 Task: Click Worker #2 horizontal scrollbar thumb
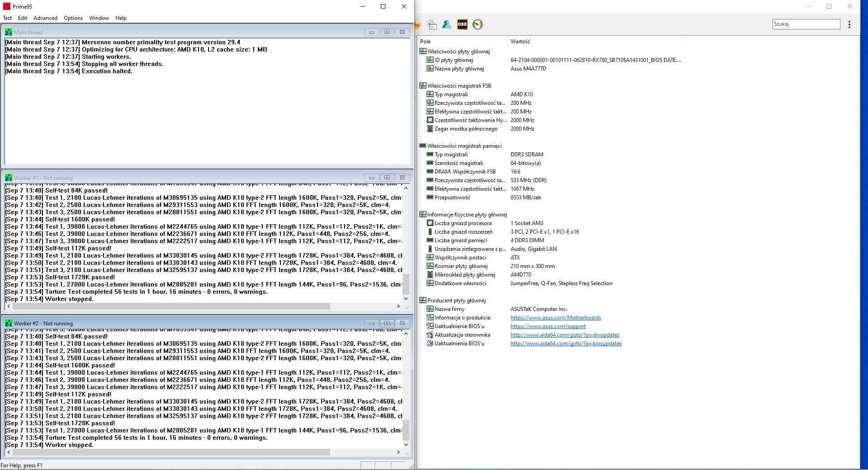[171, 452]
